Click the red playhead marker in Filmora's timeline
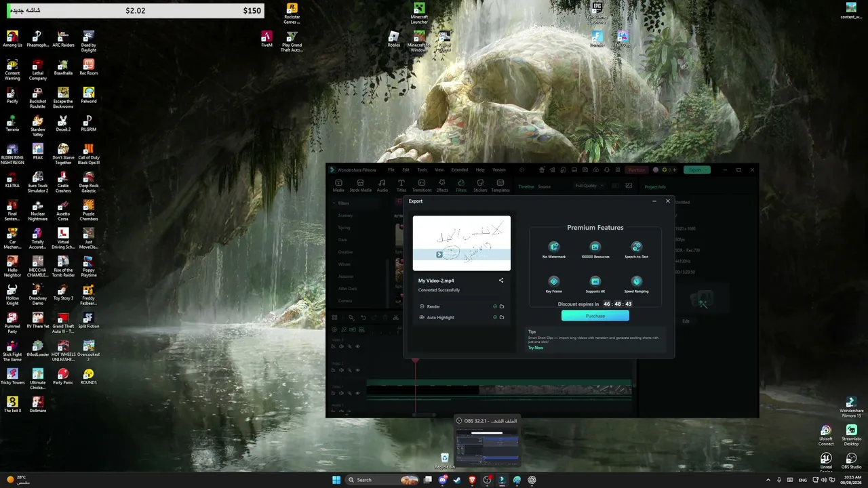Viewport: 868px width, 488px height. [x=416, y=361]
